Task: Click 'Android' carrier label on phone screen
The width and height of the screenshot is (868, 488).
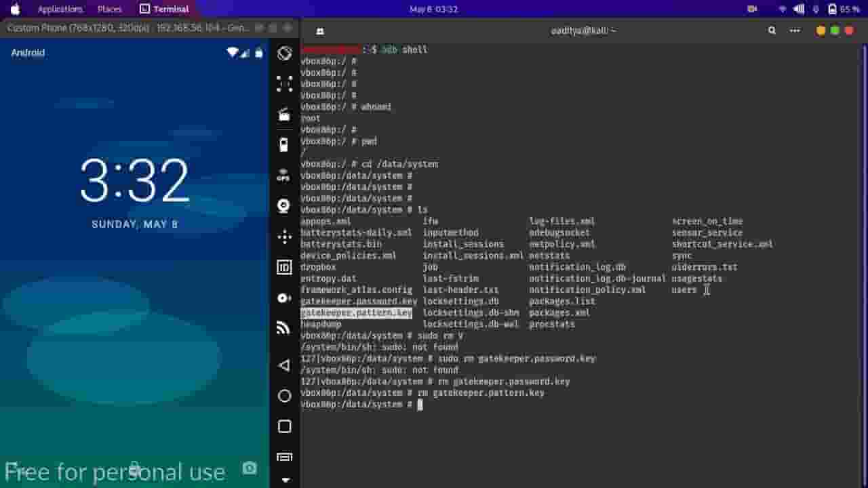Action: click(x=28, y=53)
